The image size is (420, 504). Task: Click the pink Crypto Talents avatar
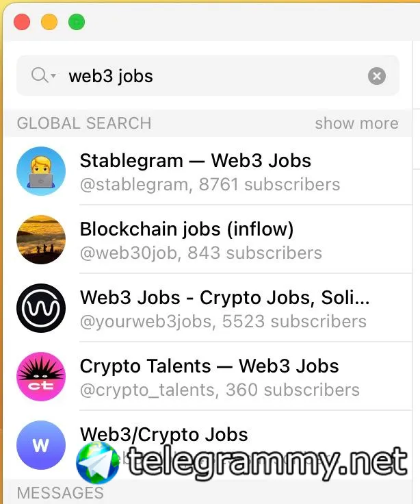[41, 377]
